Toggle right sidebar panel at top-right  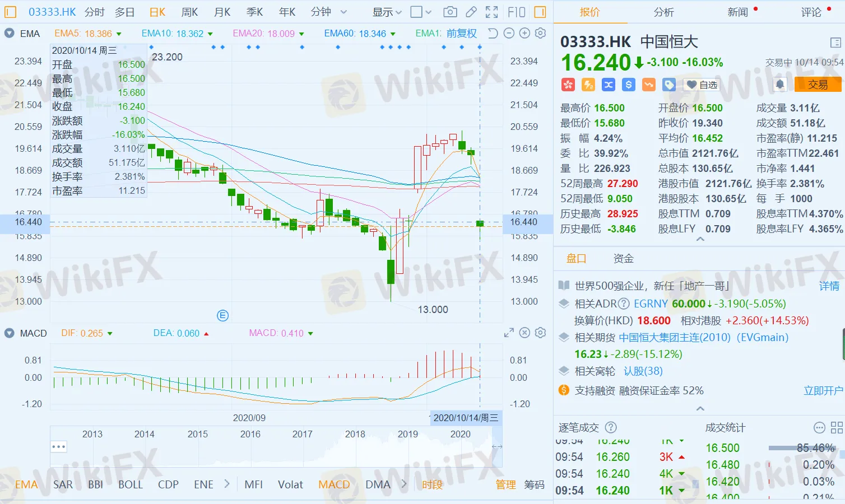(x=540, y=12)
